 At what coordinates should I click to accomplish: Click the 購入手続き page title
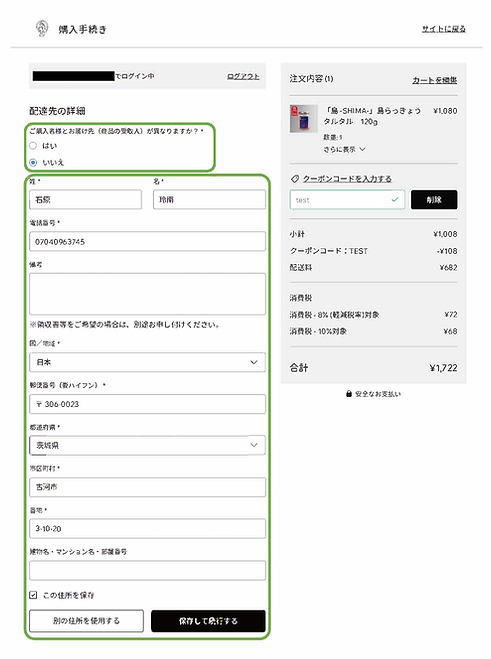pos(82,29)
